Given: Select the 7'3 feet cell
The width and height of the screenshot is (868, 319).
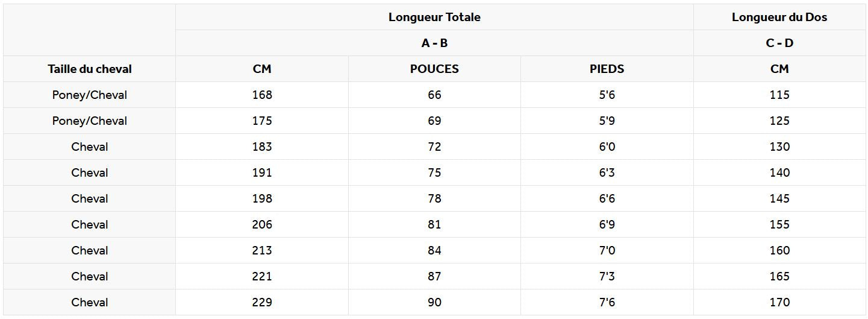Looking at the screenshot, I should 607,276.
